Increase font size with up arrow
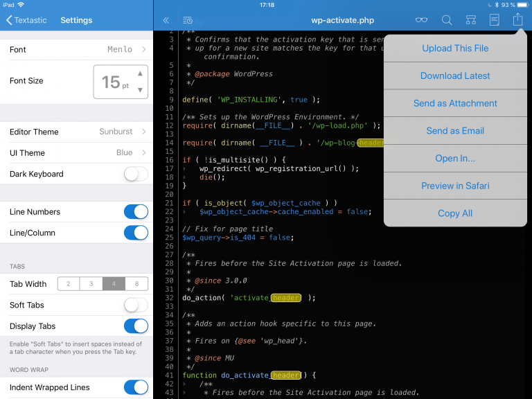Screen dimensions: 532x399 pyautogui.click(x=140, y=73)
